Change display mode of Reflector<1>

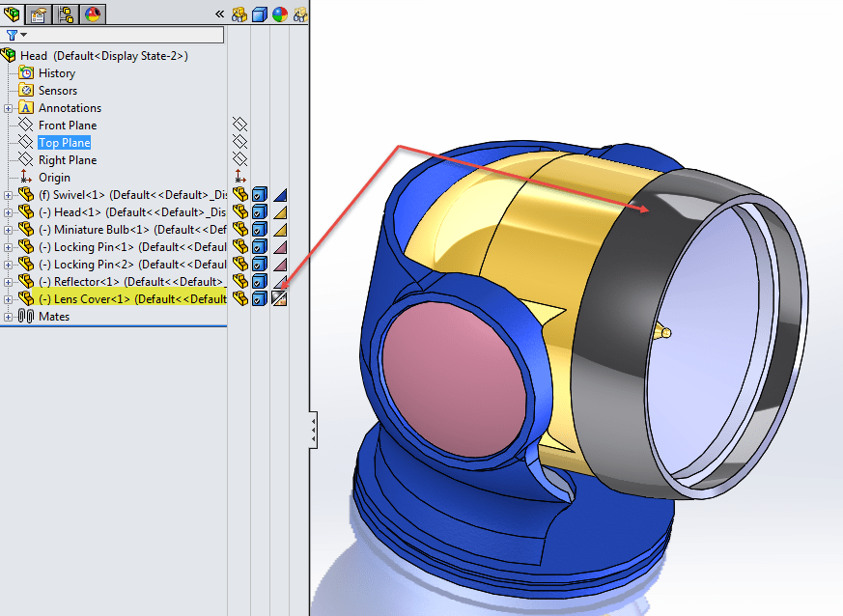point(260,282)
